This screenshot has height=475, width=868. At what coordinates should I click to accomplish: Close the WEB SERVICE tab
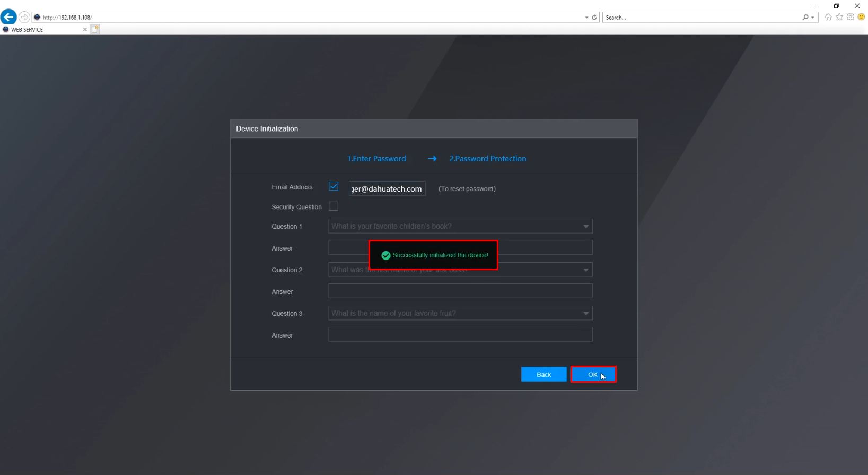85,30
